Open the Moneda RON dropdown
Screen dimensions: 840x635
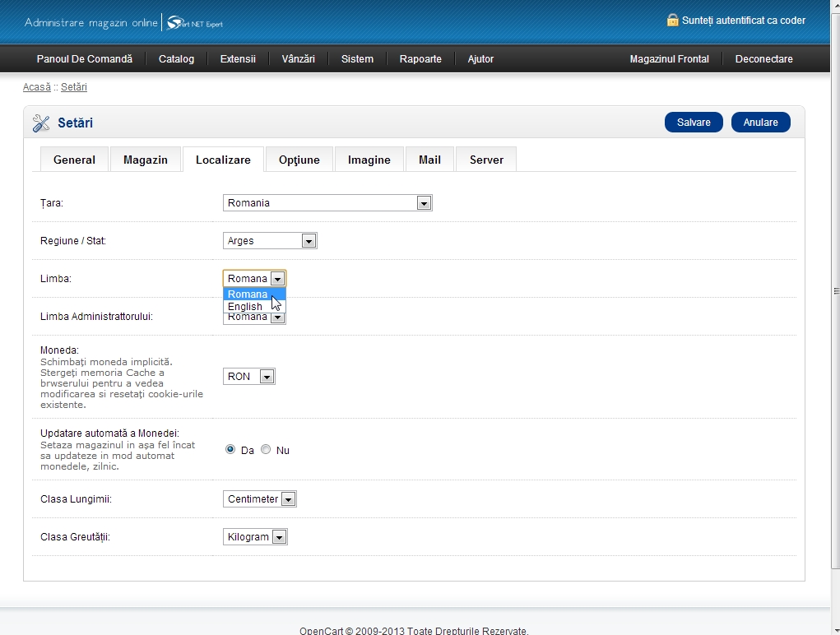(x=249, y=377)
